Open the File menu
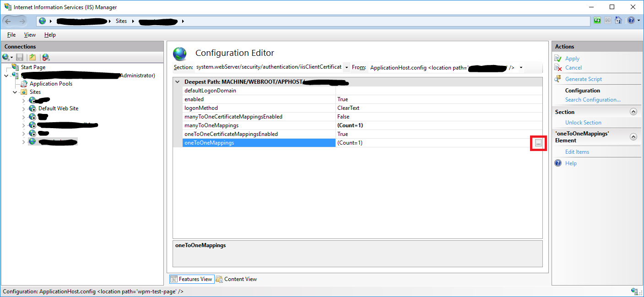The height and width of the screenshot is (297, 644). click(11, 35)
